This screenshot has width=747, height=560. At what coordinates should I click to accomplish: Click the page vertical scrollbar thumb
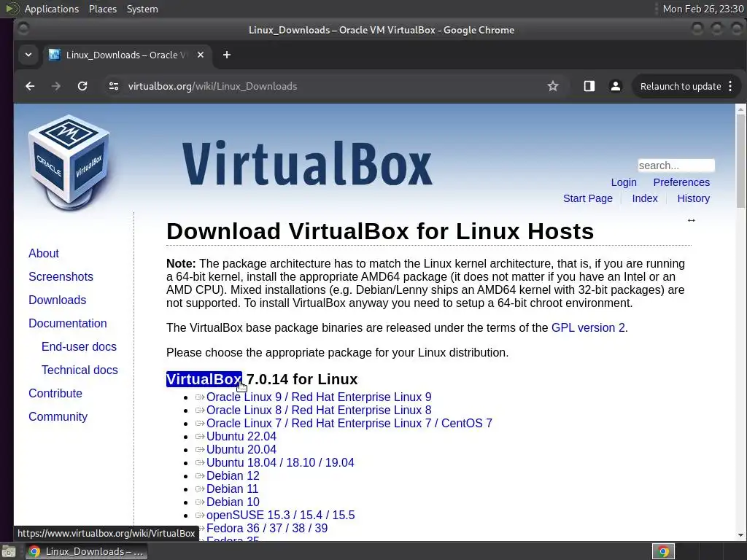740,162
